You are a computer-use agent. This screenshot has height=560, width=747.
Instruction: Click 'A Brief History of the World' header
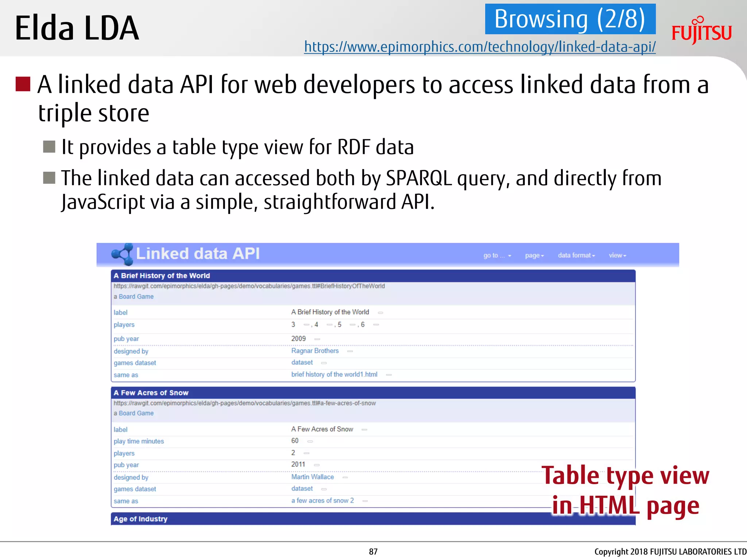tap(373, 276)
